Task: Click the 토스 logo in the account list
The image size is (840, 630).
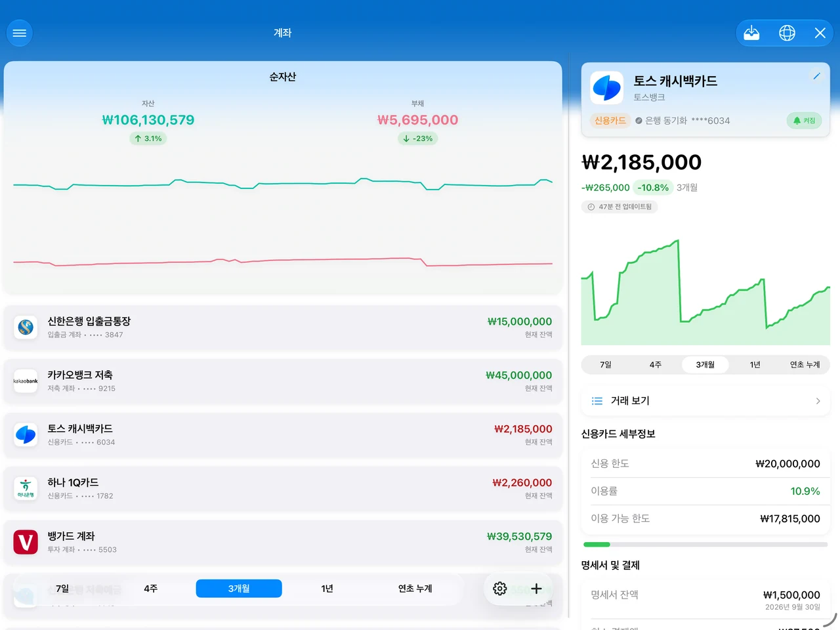Action: coord(26,434)
